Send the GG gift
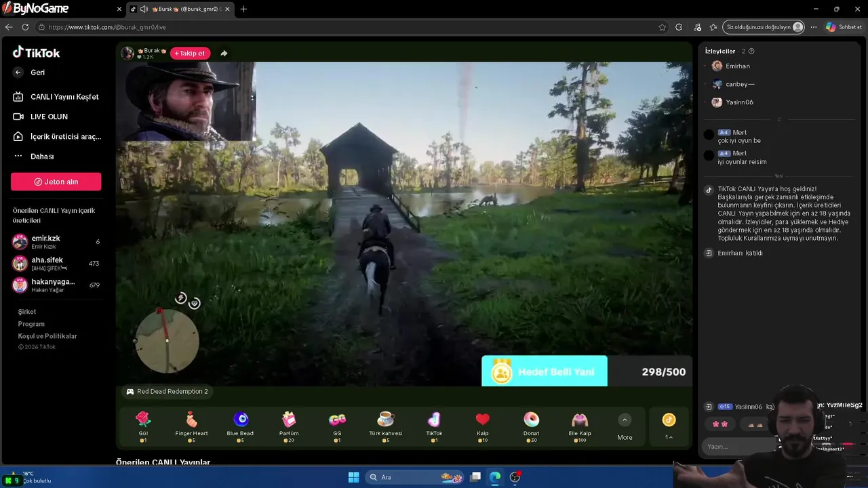 click(x=337, y=426)
